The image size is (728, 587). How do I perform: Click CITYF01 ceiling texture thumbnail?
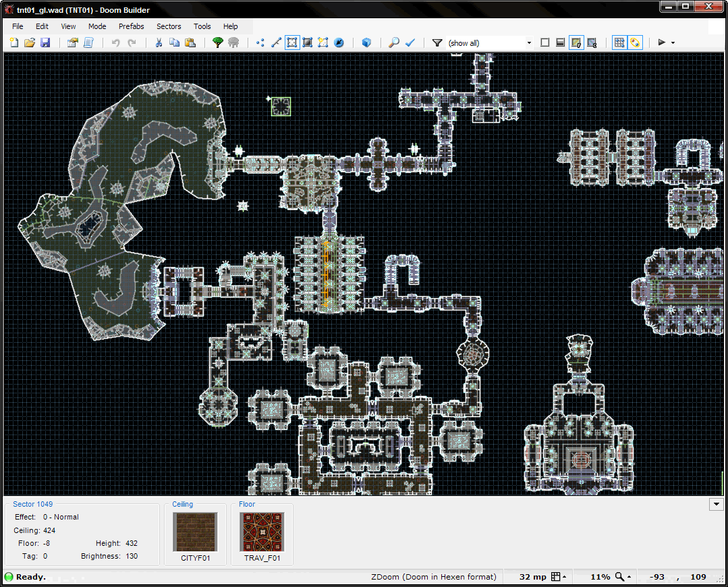click(x=195, y=532)
